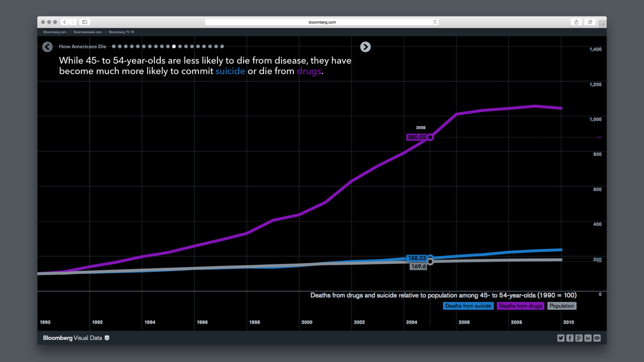The width and height of the screenshot is (644, 362).
Task: Share by email envelope icon
Action: [597, 338]
